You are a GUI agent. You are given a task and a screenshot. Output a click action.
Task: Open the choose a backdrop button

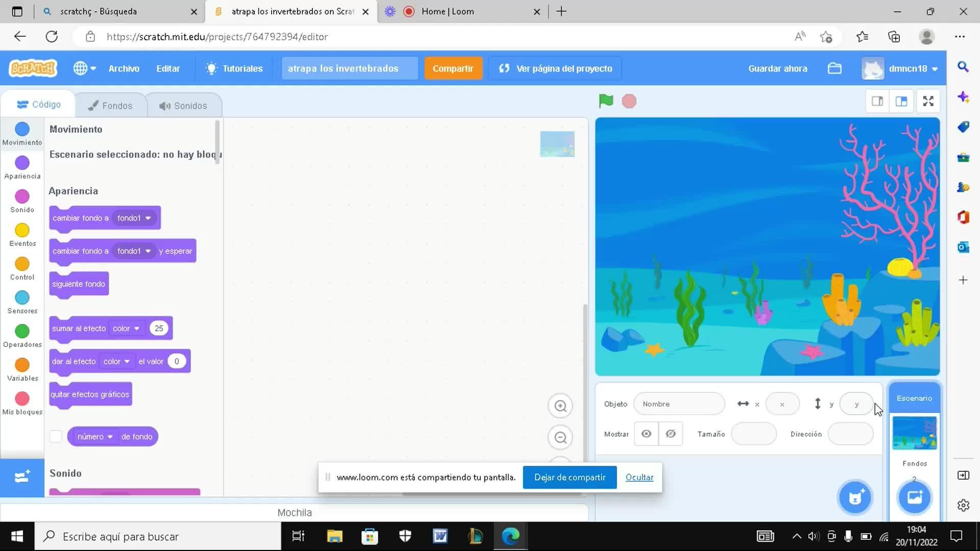click(x=914, y=497)
